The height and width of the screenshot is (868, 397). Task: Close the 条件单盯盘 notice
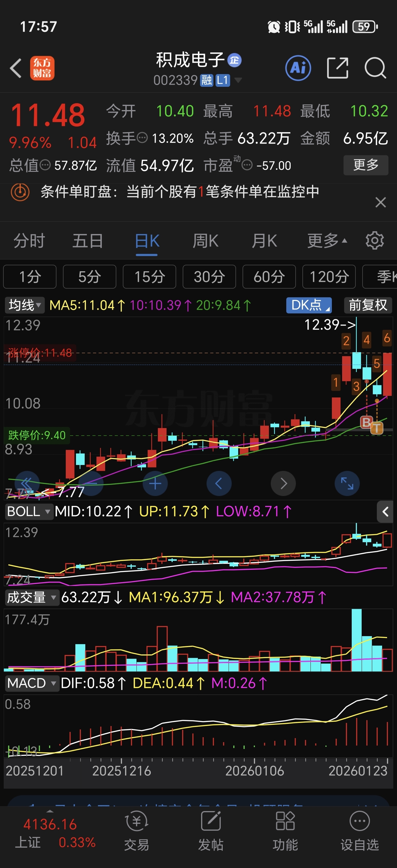381,202
